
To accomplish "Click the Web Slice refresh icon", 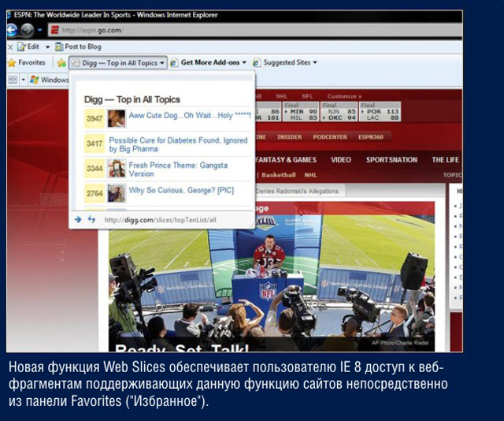I will tap(91, 219).
